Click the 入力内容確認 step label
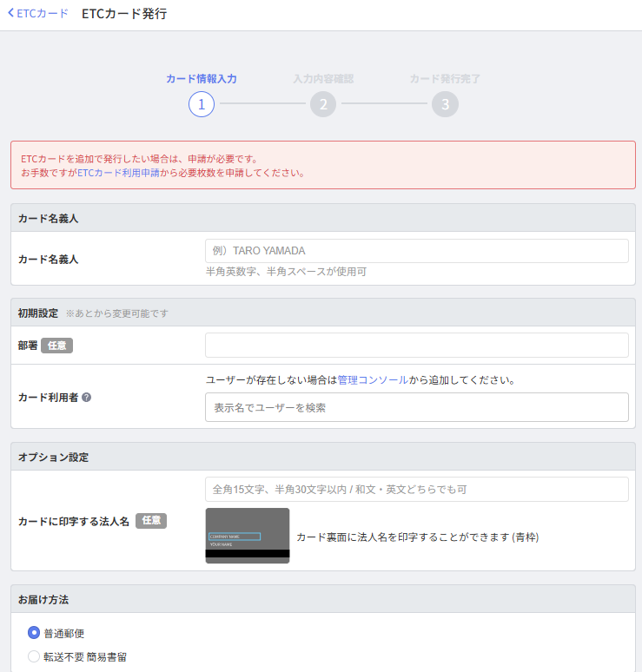Screen dimensions: 642x672 point(323,78)
